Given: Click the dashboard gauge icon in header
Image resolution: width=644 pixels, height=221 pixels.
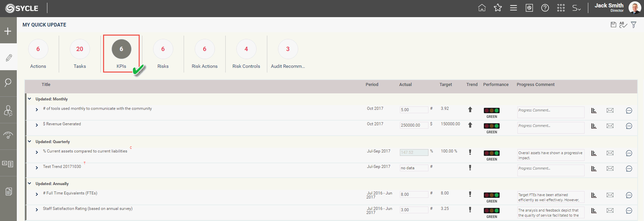Looking at the screenshot, I should 529,8.
